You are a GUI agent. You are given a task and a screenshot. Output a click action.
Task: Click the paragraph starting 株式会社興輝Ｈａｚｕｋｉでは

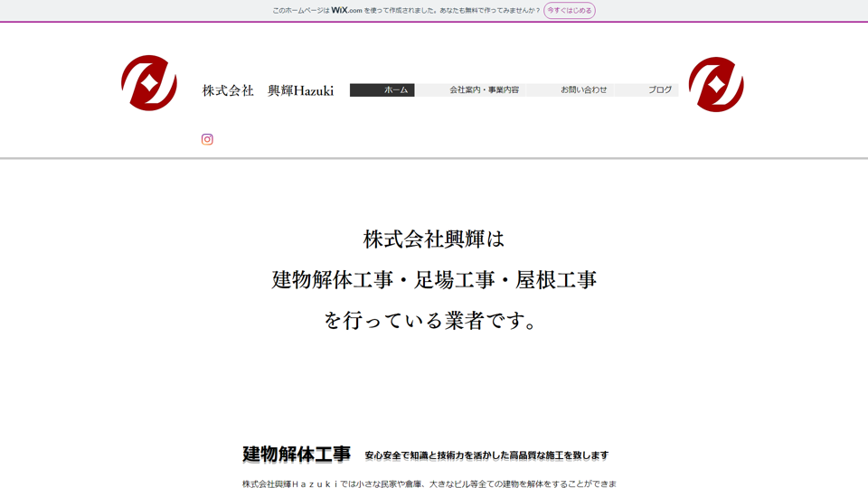(429, 483)
